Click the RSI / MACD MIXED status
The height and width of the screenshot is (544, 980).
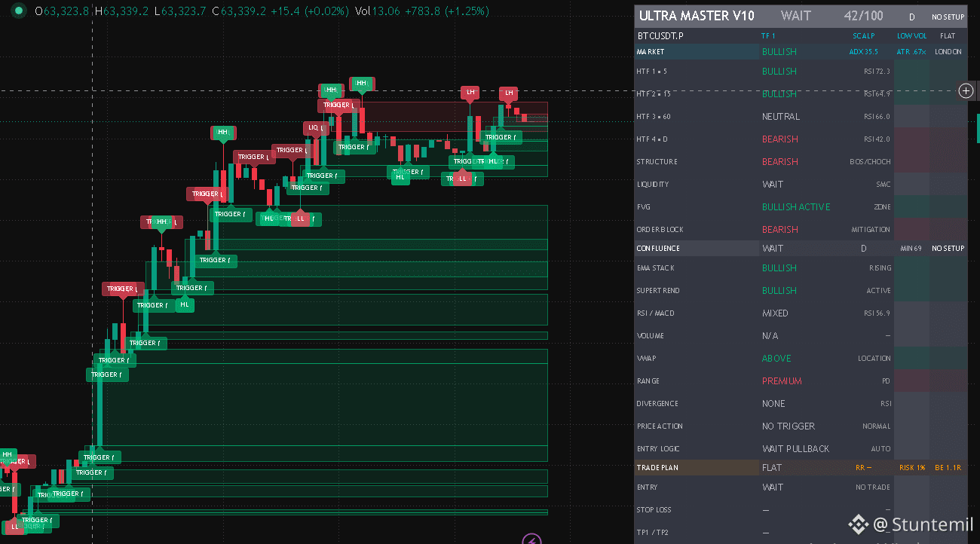click(x=775, y=313)
